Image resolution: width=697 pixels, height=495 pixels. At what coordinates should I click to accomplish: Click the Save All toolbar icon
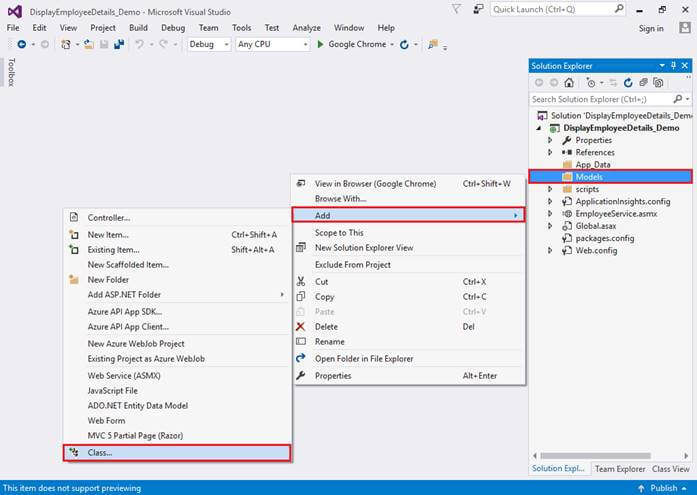click(119, 44)
